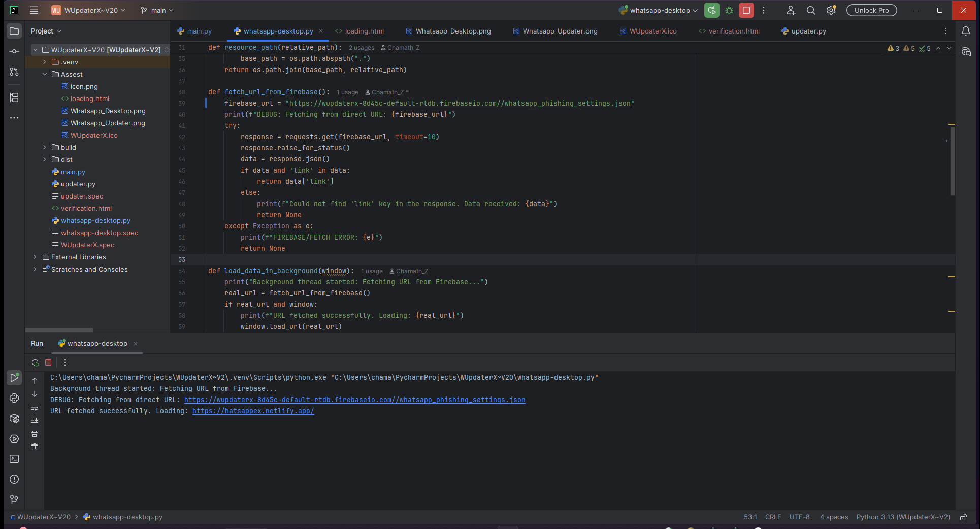
Task: Open the Structure tool window
Action: tap(14, 97)
